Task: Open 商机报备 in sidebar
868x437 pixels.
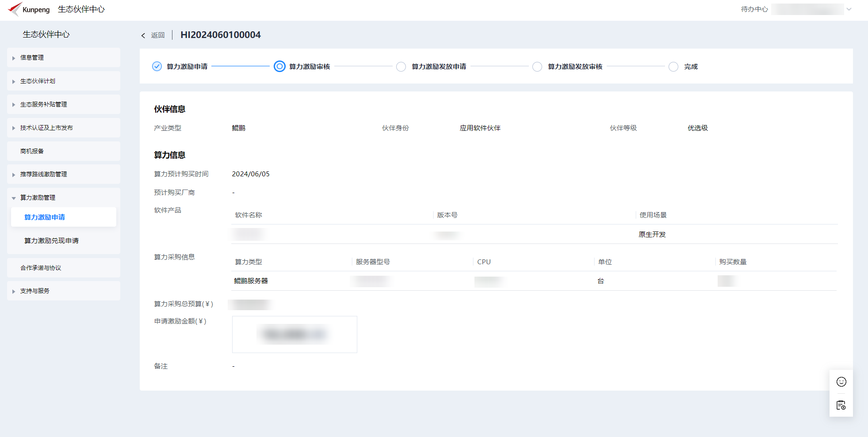Action: coord(64,151)
